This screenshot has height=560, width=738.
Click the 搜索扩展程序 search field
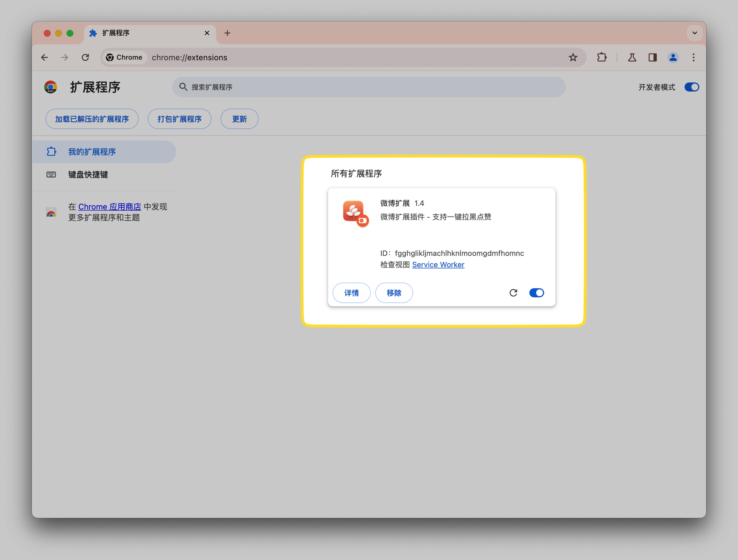(368, 87)
